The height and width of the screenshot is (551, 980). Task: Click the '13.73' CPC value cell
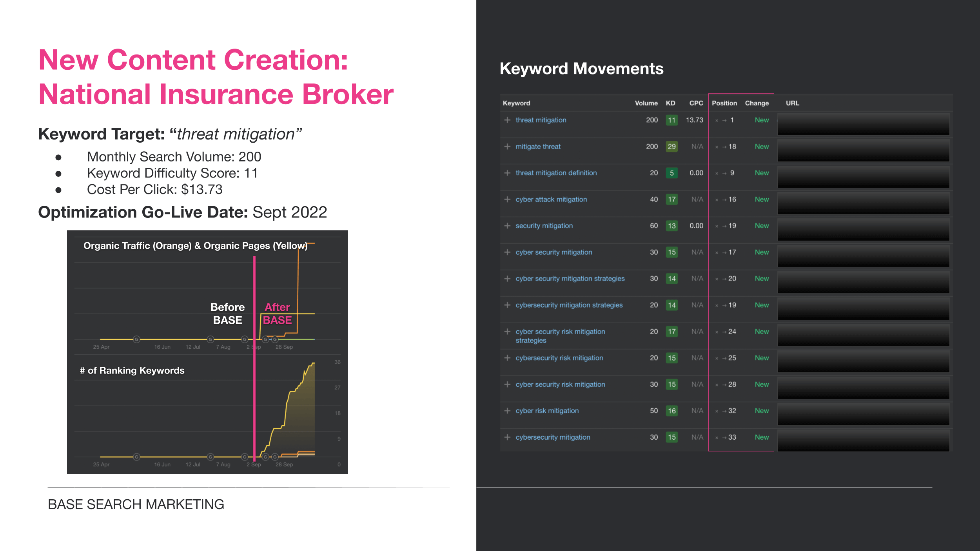point(694,120)
